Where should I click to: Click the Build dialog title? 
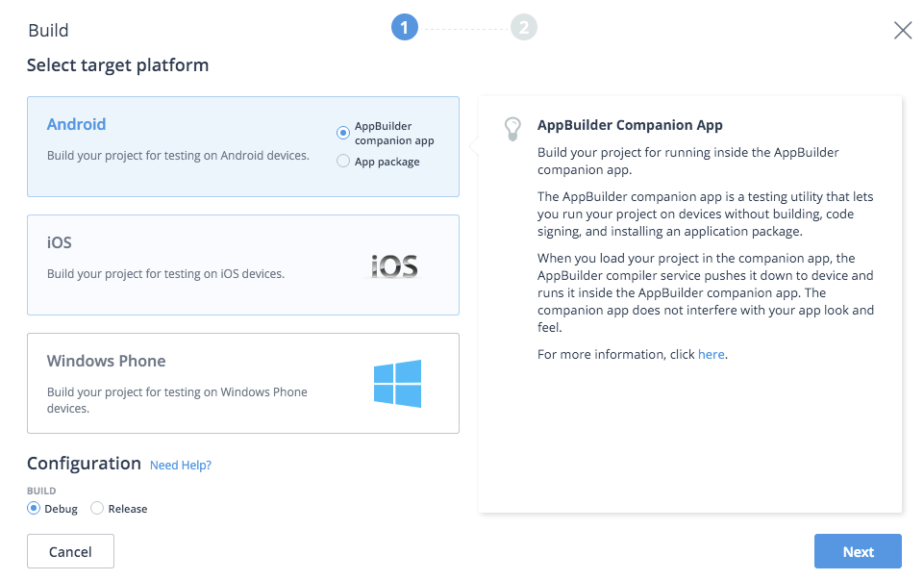coord(48,30)
